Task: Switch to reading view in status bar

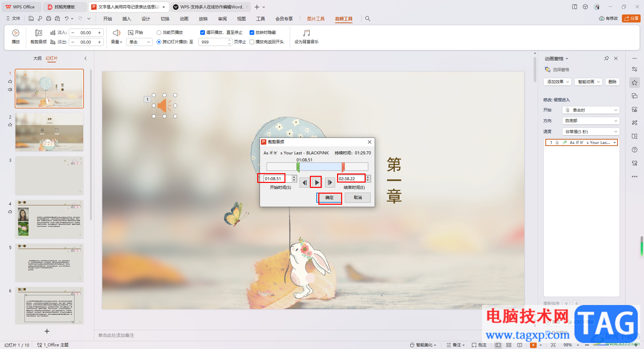Action: click(520, 345)
